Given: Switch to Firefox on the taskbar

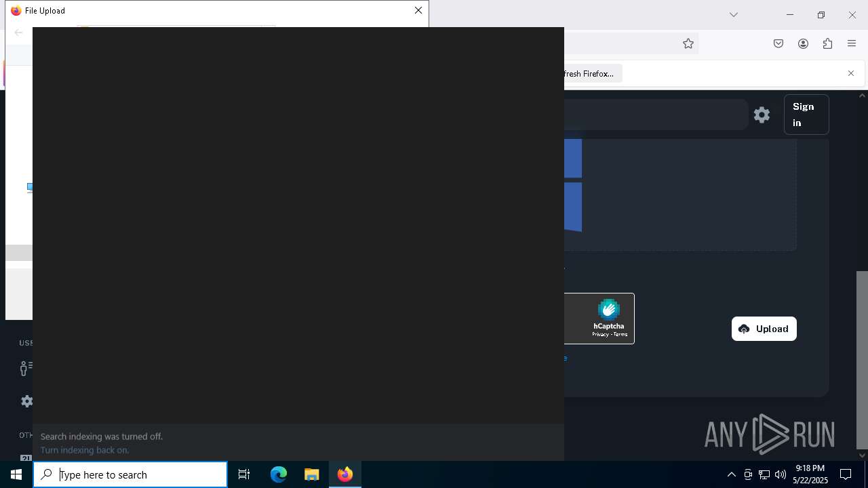Looking at the screenshot, I should [x=345, y=474].
